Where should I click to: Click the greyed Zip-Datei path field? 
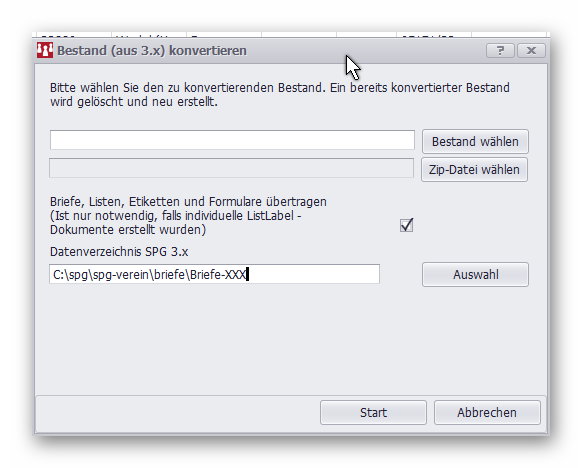pyautogui.click(x=232, y=168)
